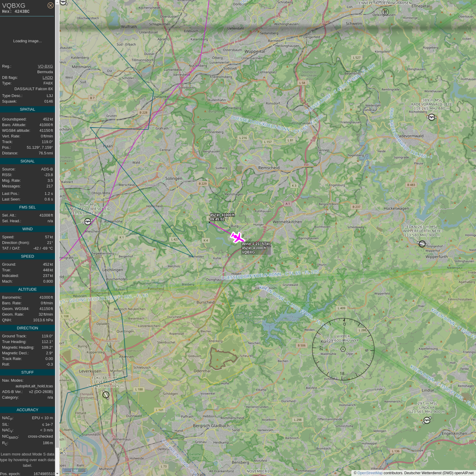476x476 pixels.
Task: Click the sidebar scrollbar down arrow
Action: 57,474
